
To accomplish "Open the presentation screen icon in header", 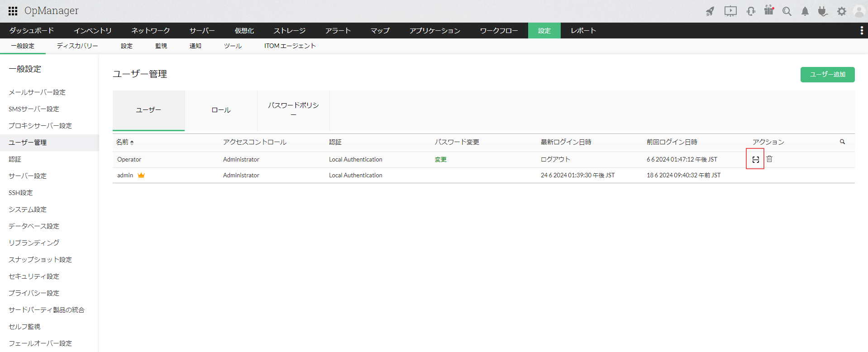I will [730, 11].
